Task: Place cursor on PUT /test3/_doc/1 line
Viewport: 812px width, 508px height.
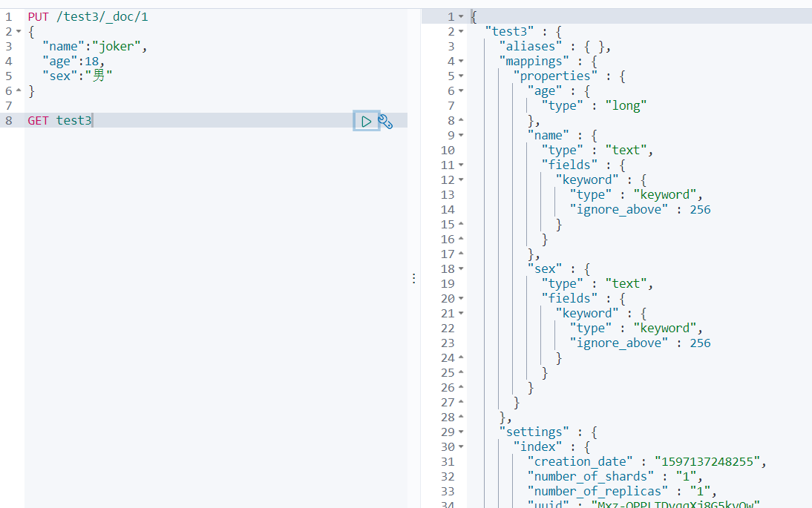Action: 88,16
